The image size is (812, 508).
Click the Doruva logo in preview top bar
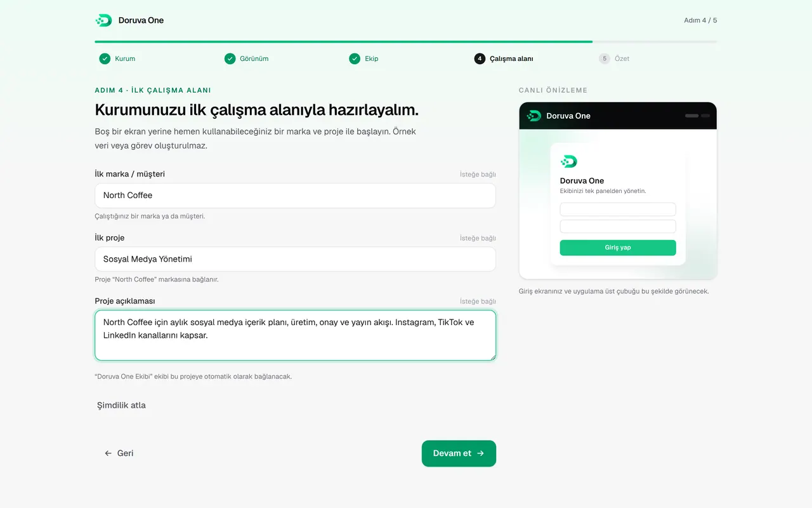(x=534, y=116)
